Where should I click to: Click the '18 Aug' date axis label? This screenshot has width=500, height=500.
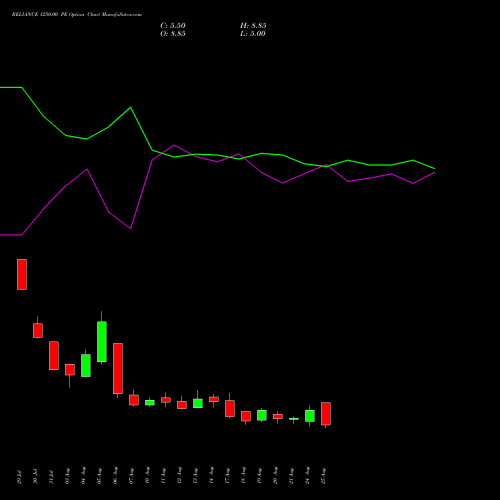pos(243,476)
